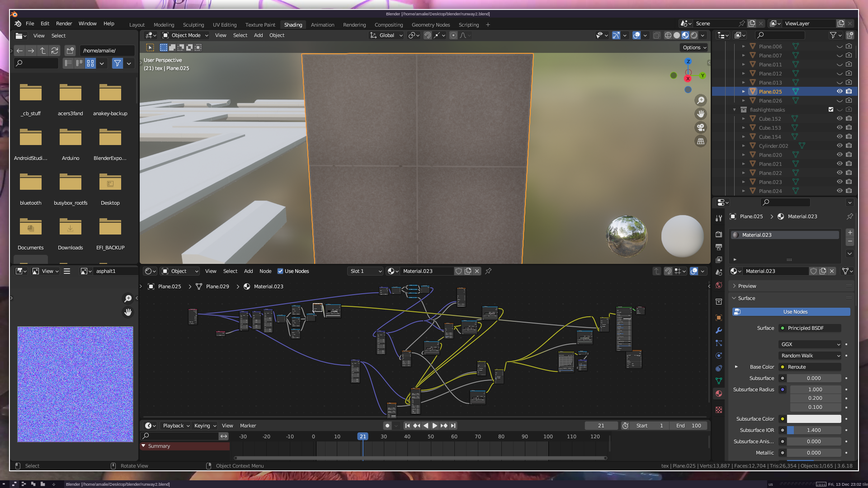Viewport: 868px width, 488px height.
Task: Toggle flashlightmasks collection exclude checkbox
Action: pos(831,109)
